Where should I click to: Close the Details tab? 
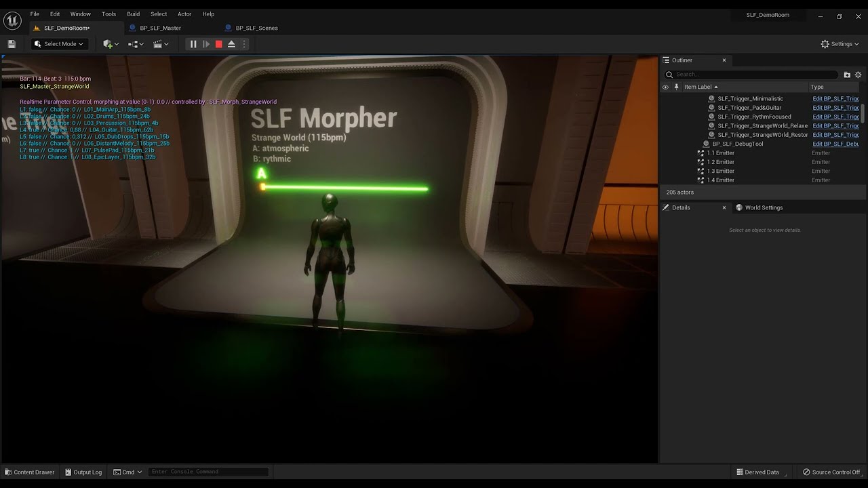(x=724, y=208)
